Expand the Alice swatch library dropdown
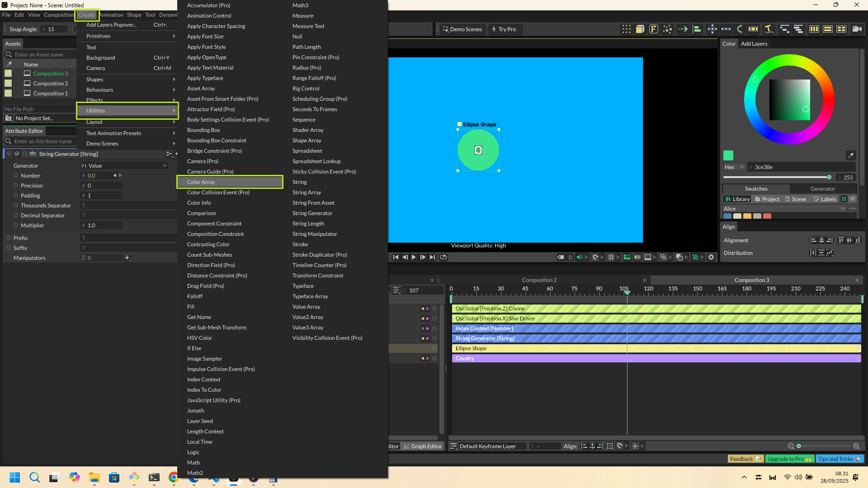Viewport: 868px width, 488px height. [843, 209]
